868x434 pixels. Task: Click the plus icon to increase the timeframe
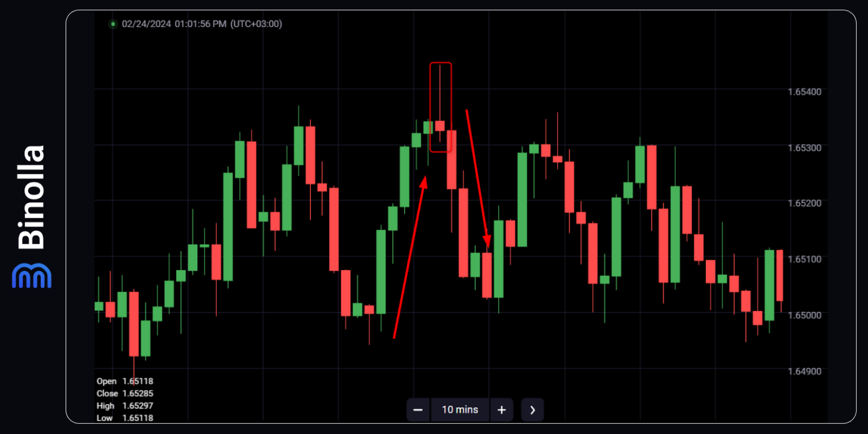point(502,410)
